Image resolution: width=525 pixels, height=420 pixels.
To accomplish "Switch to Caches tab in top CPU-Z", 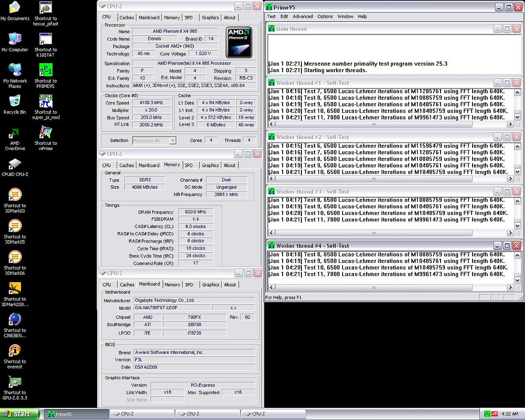I will pyautogui.click(x=127, y=17).
